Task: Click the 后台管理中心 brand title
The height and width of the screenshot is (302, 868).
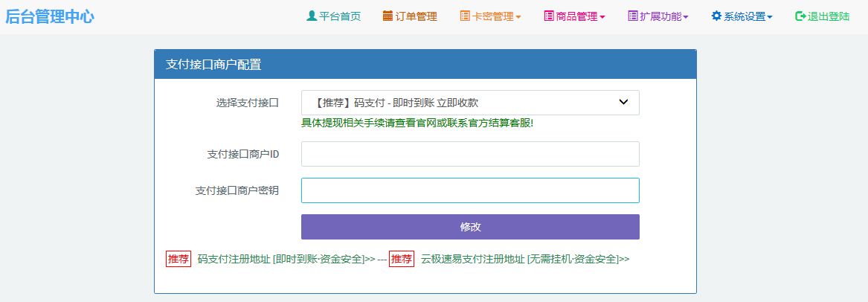Action: [x=50, y=16]
